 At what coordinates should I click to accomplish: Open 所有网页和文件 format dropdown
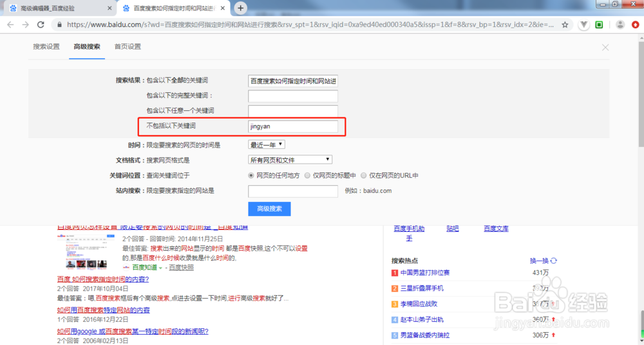pyautogui.click(x=290, y=159)
